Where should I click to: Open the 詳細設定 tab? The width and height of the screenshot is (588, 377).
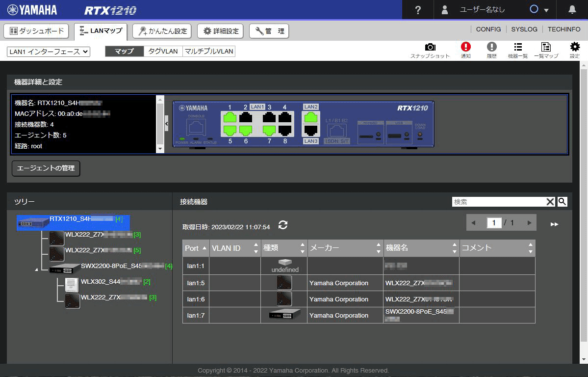point(220,30)
